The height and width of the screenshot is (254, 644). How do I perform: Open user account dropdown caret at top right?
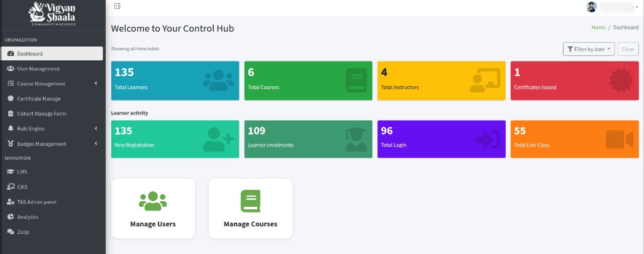point(637,7)
